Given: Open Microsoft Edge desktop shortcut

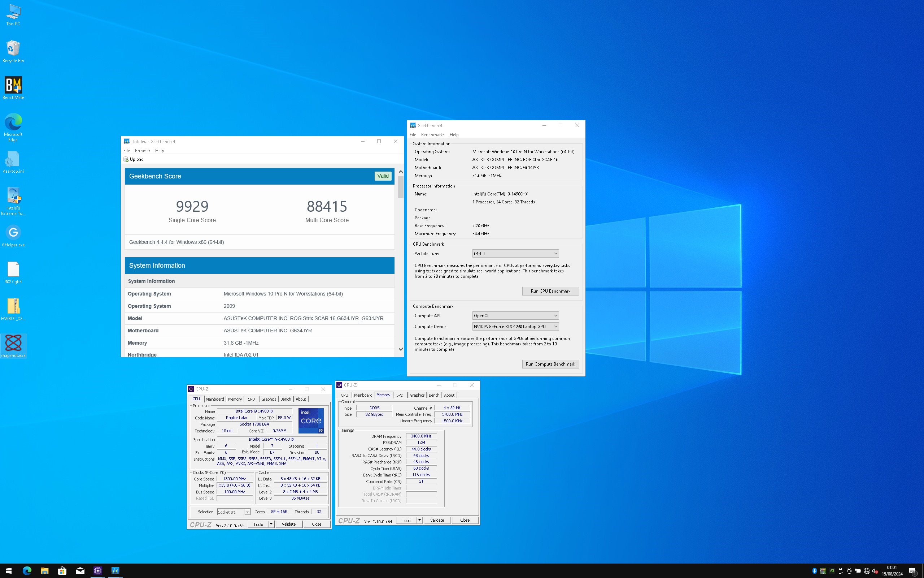Looking at the screenshot, I should 13,128.
